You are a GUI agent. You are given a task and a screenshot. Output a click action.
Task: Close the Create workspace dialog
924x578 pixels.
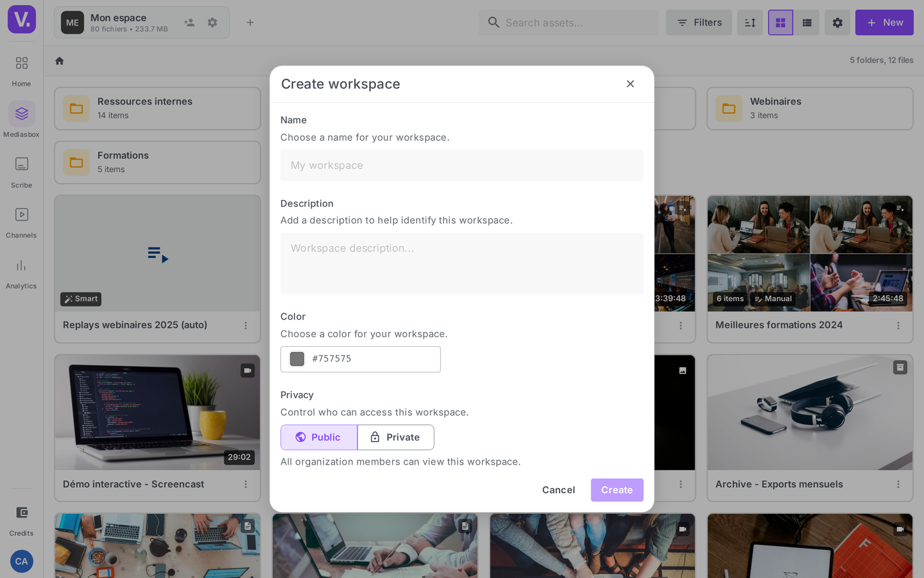coord(630,84)
